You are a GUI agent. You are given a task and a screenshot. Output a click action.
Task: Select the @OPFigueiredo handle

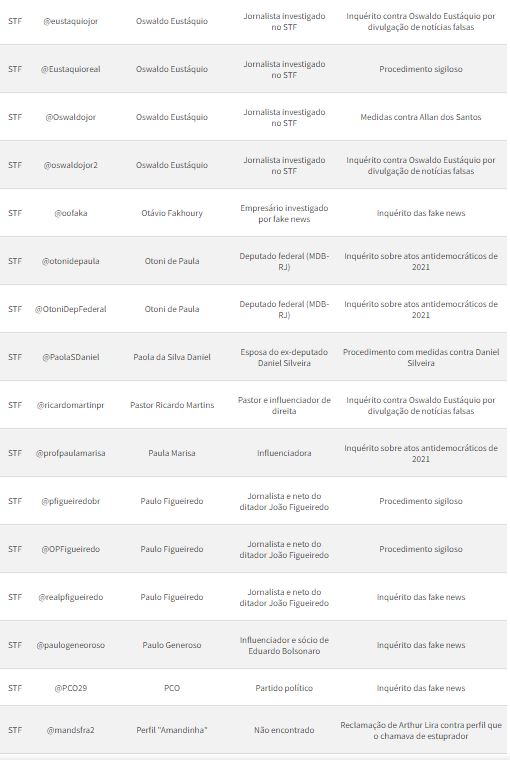coord(71,549)
